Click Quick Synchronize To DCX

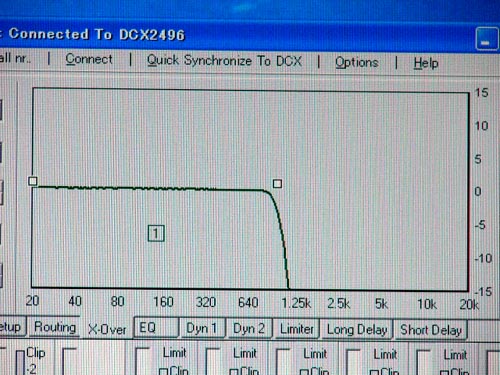[224, 61]
